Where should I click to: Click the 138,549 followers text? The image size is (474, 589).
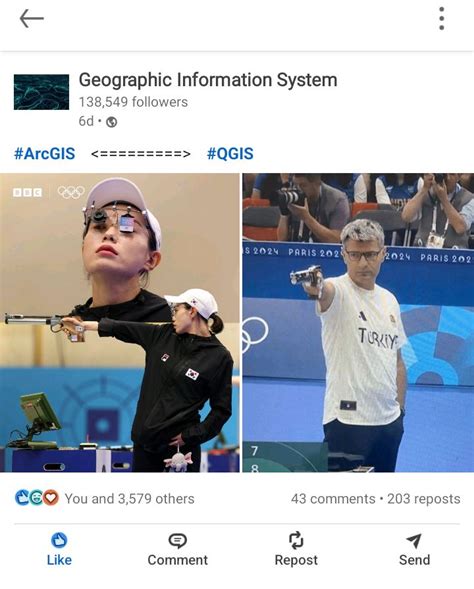click(133, 102)
